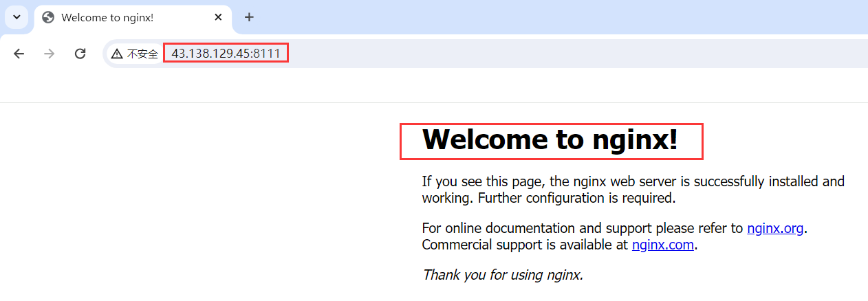Go back to previous page

[x=19, y=54]
